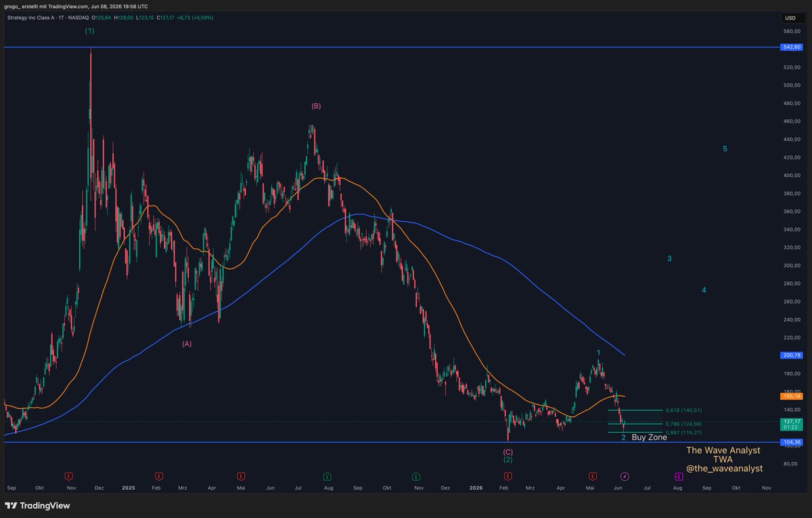This screenshot has height=518, width=812.
Task: Click the 01:22 countdown under current price
Action: click(791, 427)
